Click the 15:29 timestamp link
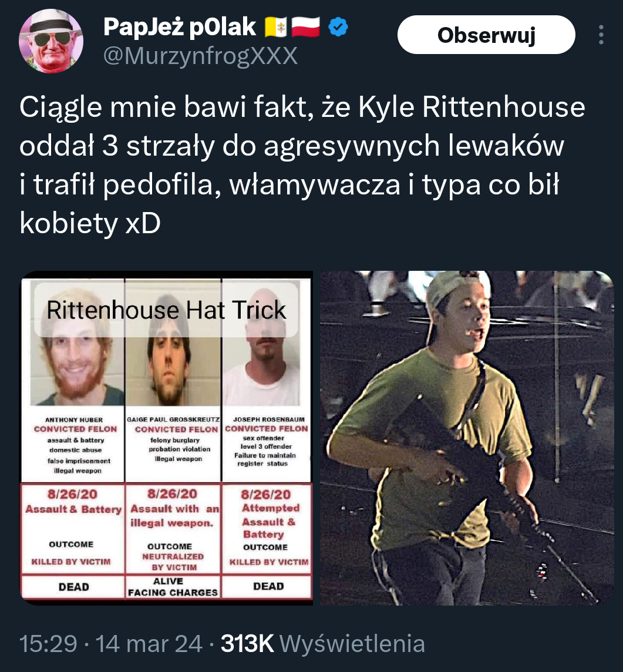Screen dimensions: 623x672 [x=48, y=644]
